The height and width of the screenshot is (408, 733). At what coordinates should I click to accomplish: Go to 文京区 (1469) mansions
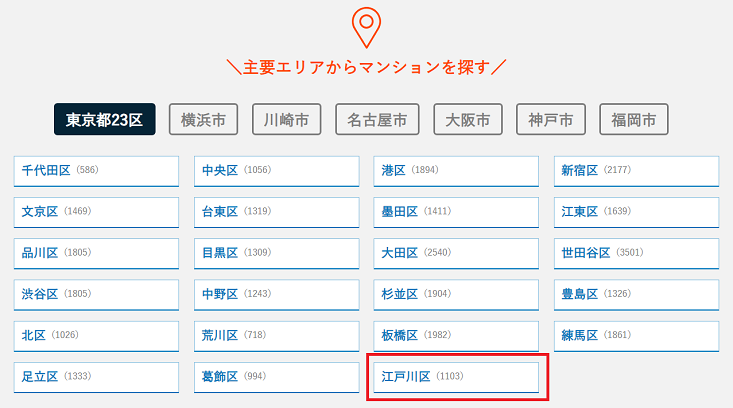[x=96, y=212]
